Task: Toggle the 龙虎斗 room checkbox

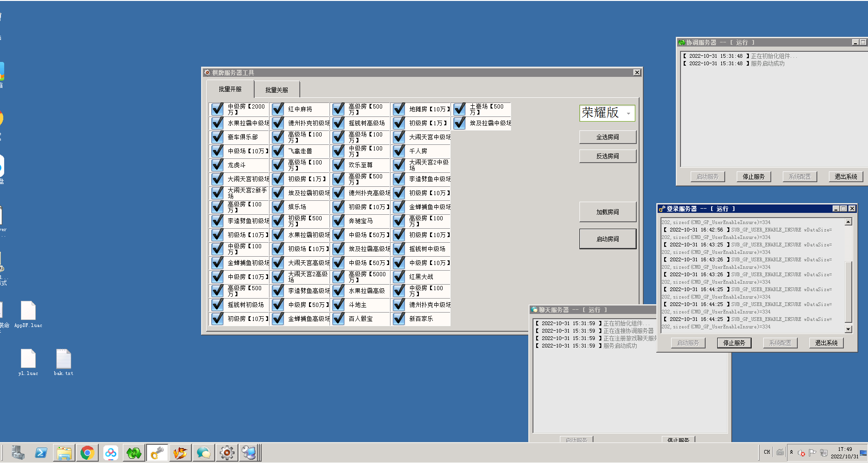Action: (x=218, y=165)
